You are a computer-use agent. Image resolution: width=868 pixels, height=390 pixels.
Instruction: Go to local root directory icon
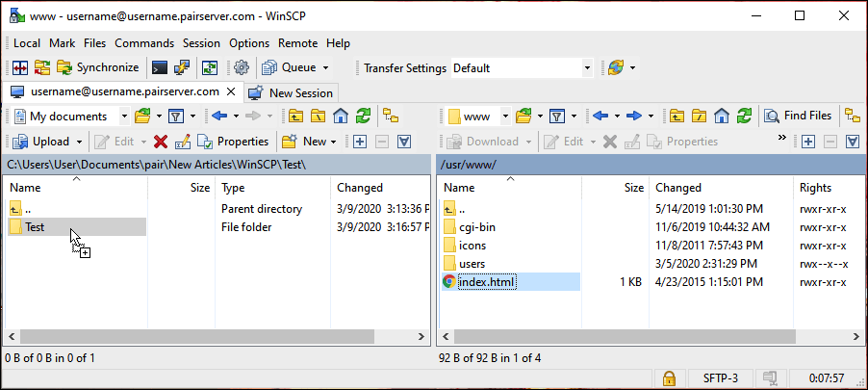pos(319,117)
